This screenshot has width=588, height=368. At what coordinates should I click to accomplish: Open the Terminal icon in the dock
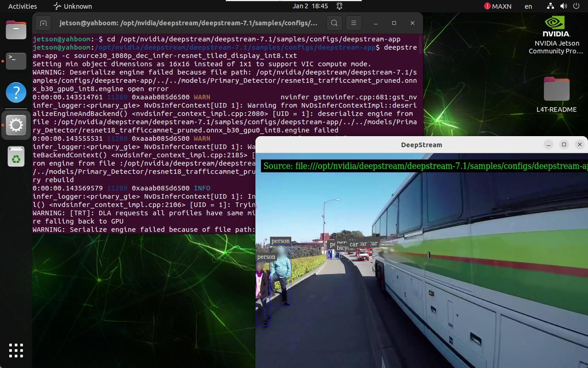coord(16,60)
